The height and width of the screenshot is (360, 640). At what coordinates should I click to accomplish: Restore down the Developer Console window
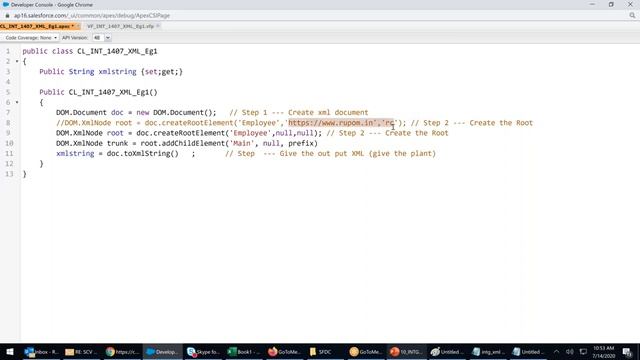pos(611,4)
